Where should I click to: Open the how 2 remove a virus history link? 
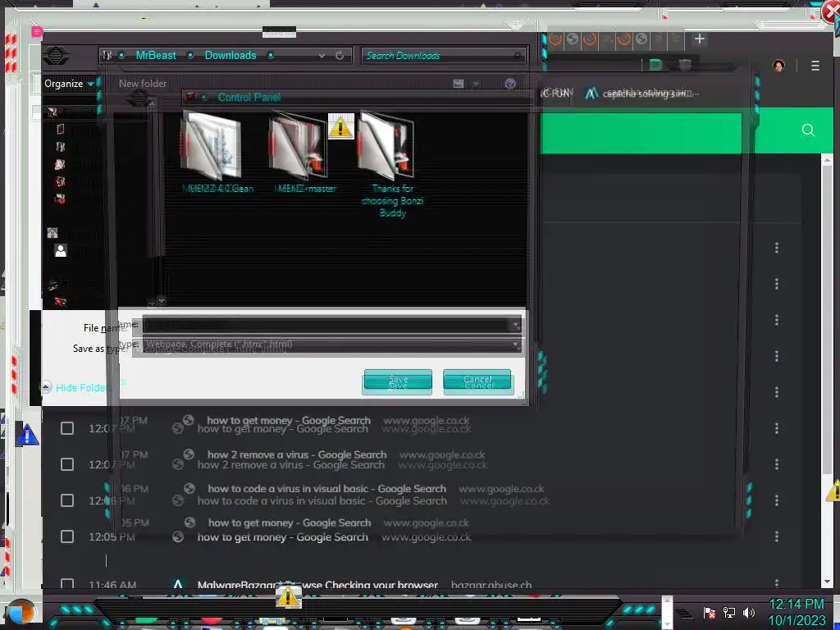(291, 464)
